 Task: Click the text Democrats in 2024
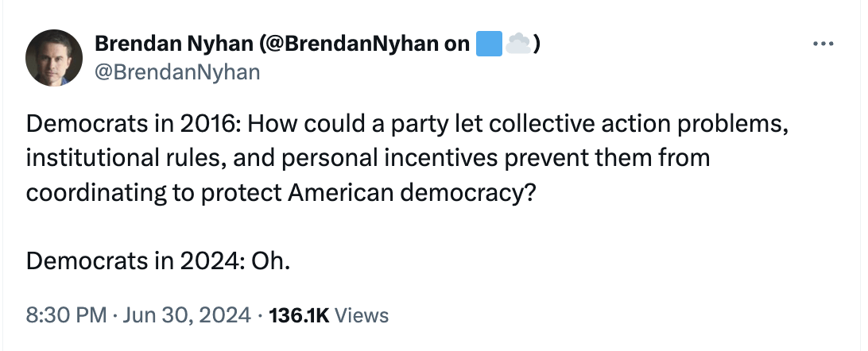click(118, 260)
